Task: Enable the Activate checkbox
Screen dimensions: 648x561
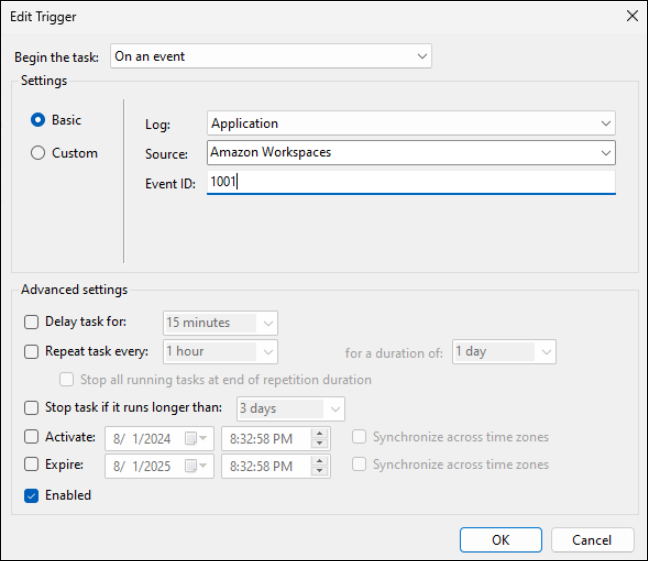Action: 31,437
